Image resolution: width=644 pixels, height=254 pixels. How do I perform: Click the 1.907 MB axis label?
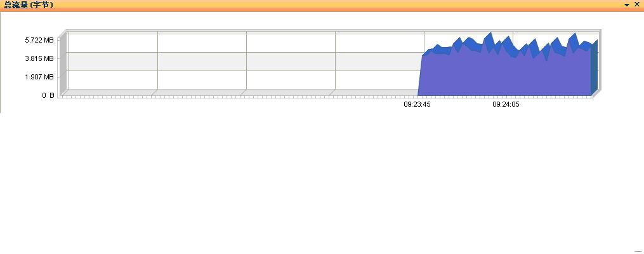39,77
